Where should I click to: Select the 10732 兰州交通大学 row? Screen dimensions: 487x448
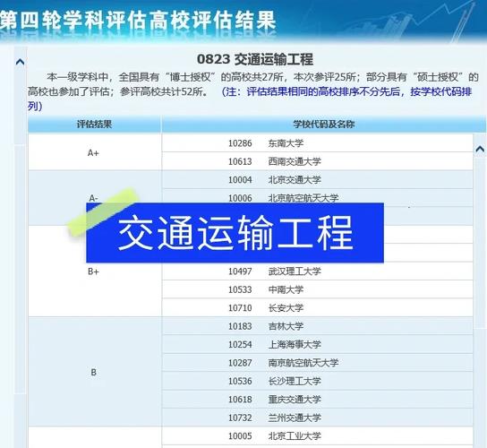click(x=318, y=418)
